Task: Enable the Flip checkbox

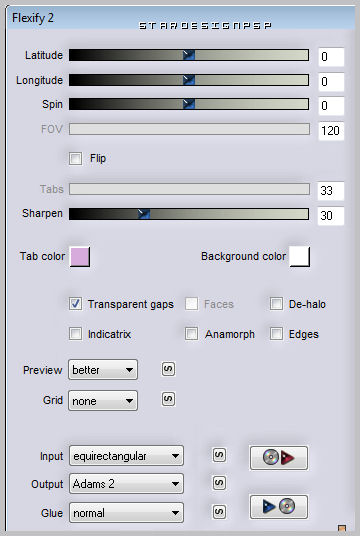Action: tap(75, 159)
